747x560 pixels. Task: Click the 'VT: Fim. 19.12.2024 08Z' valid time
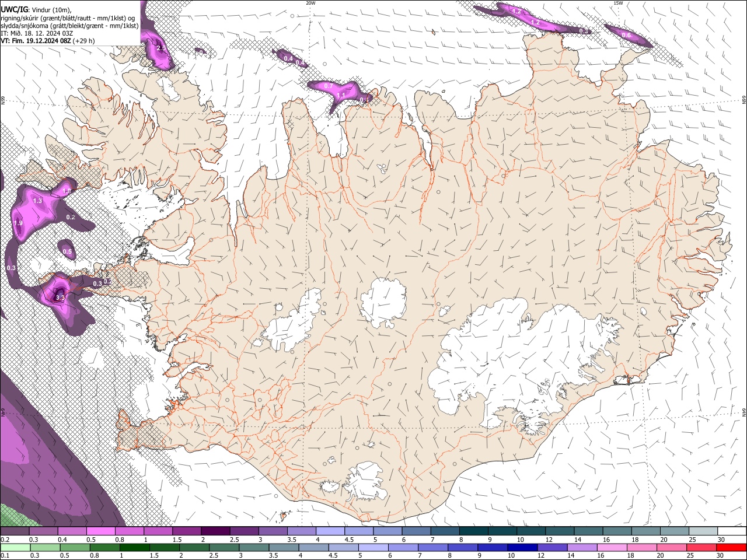[x=36, y=41]
